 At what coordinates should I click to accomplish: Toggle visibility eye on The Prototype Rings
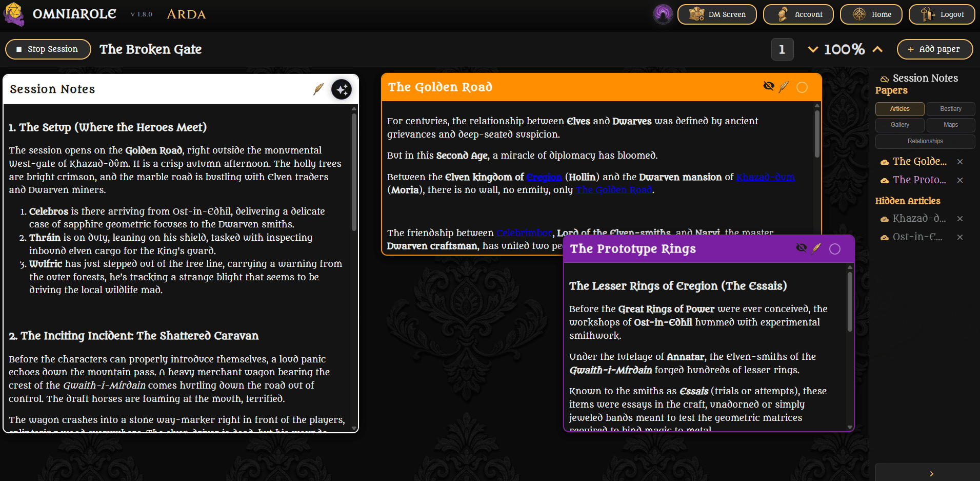801,248
